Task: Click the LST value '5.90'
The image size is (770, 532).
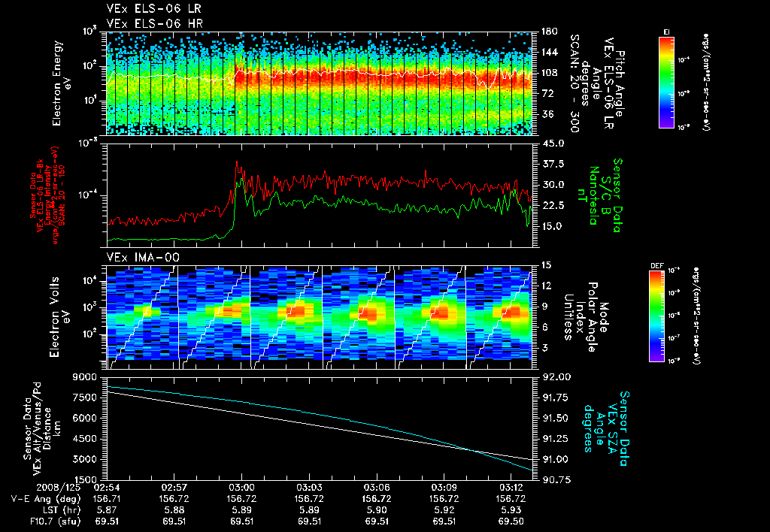Action: tap(377, 510)
